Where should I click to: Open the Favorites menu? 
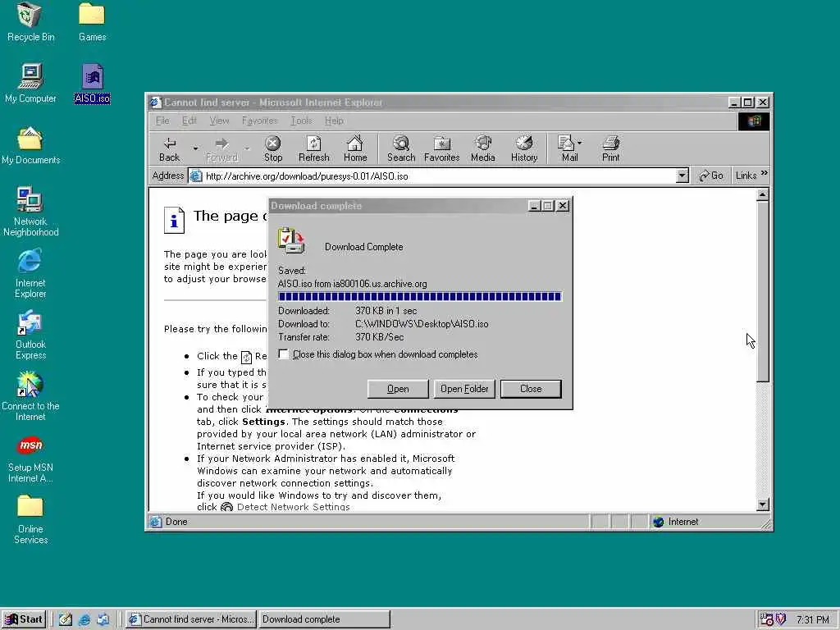coord(260,121)
